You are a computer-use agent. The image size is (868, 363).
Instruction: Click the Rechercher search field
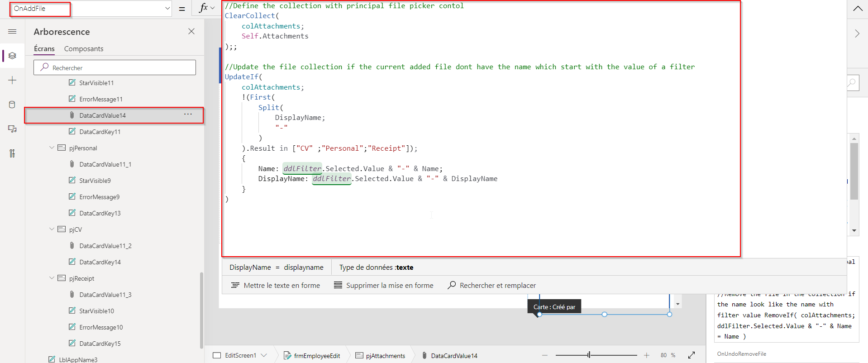(115, 68)
